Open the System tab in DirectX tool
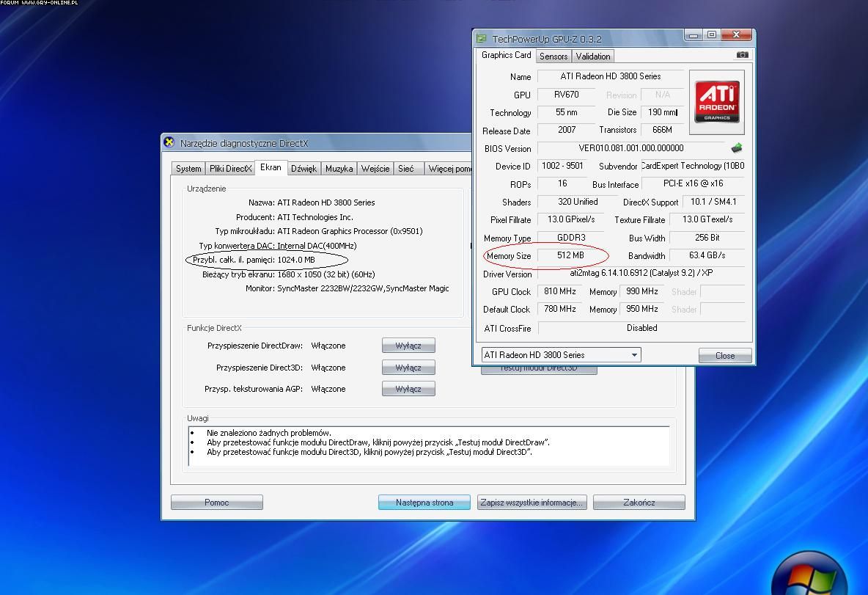 point(188,169)
